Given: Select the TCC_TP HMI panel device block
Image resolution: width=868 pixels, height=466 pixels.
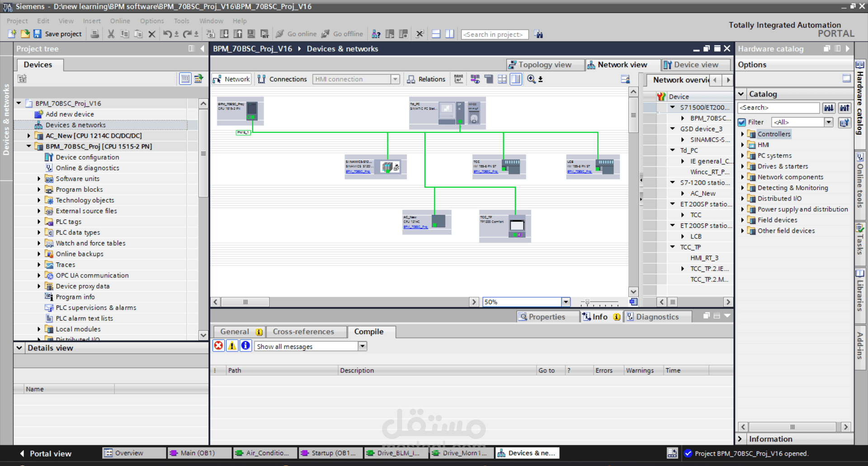Looking at the screenshot, I should 505,226.
